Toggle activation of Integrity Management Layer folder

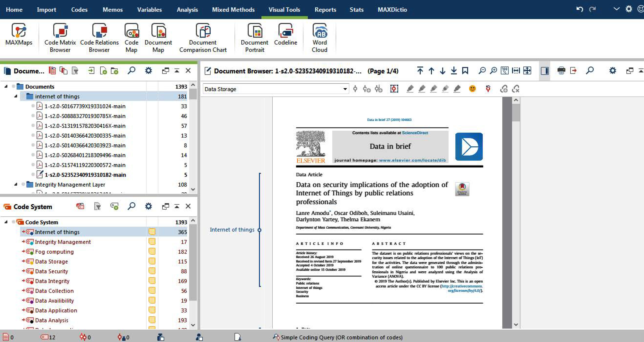tap(23, 184)
